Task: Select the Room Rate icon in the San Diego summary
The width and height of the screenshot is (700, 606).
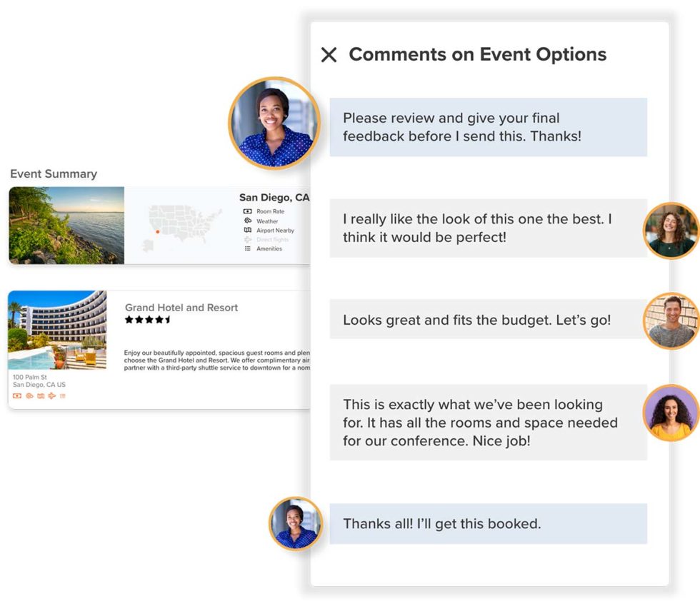Action: (x=248, y=211)
